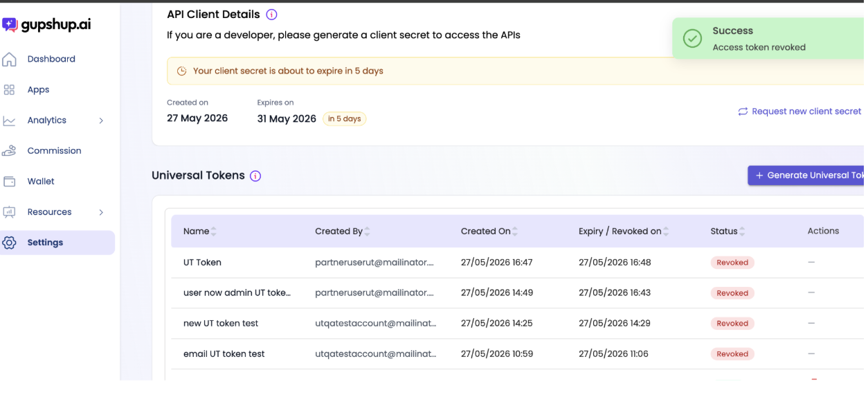Click Revoked badge for user now admin token

tap(732, 293)
